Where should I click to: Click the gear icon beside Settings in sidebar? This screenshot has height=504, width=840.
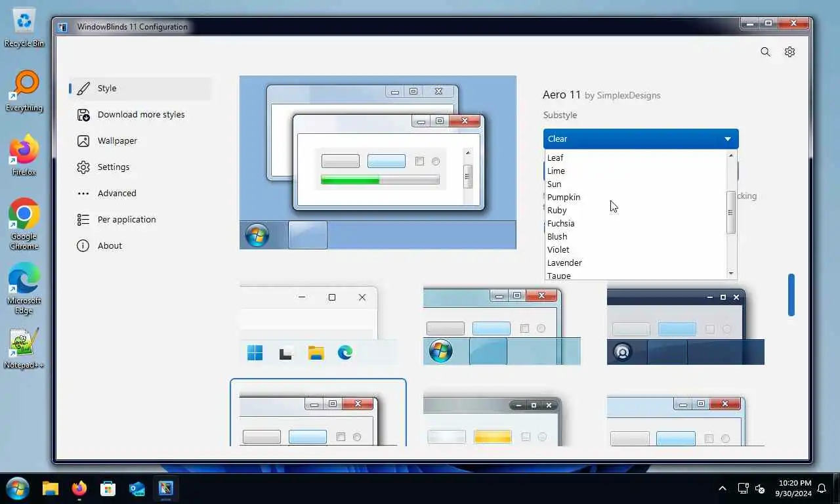click(83, 167)
